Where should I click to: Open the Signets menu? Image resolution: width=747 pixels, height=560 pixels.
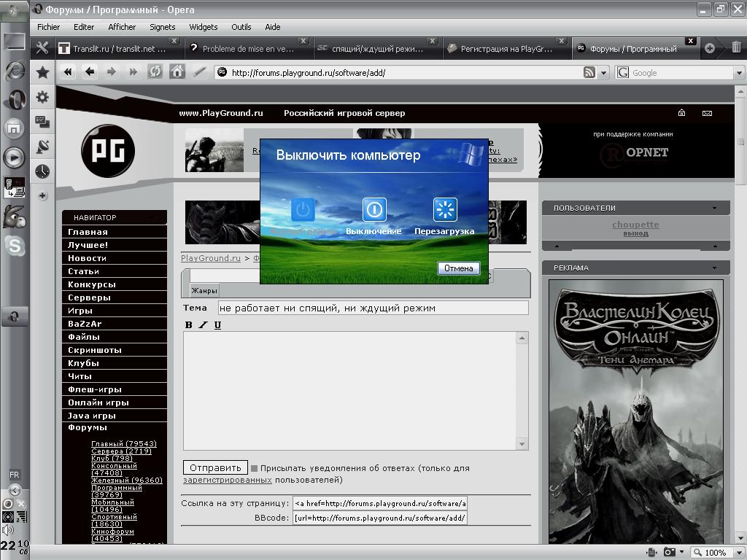click(x=163, y=27)
